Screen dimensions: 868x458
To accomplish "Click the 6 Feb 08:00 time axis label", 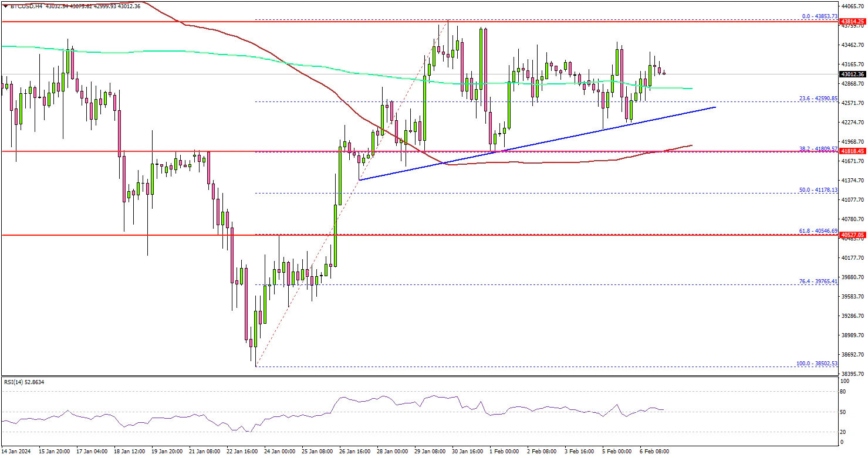I will click(x=654, y=452).
